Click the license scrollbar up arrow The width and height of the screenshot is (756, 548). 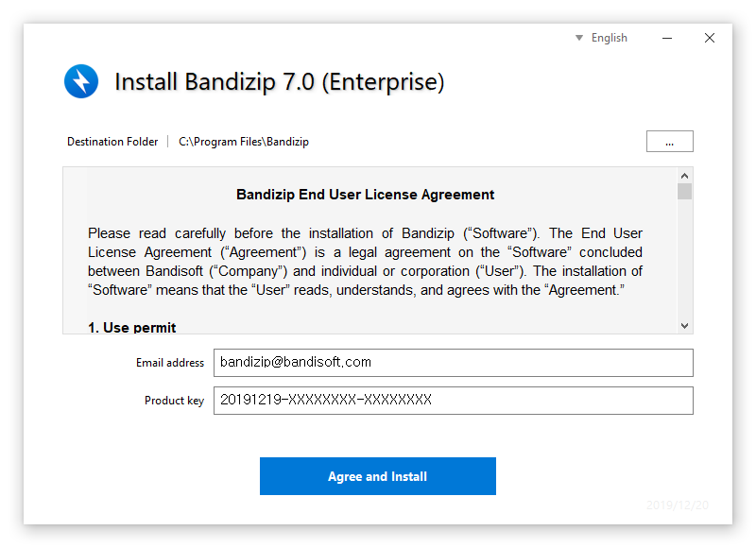(685, 176)
